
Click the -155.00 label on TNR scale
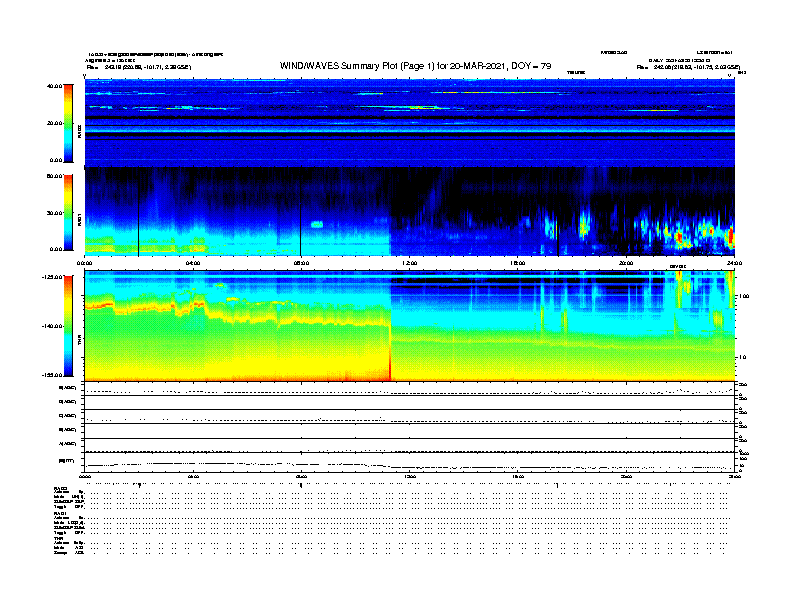pyautogui.click(x=52, y=375)
